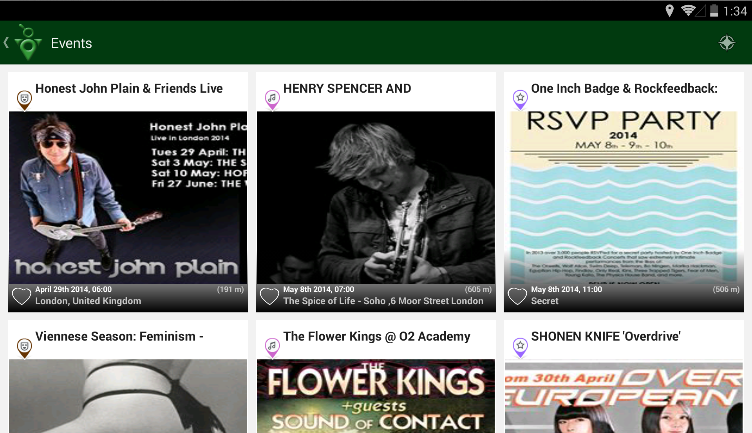Click the music note pin on Flower Kings
Image resolution: width=752 pixels, height=433 pixels.
click(x=272, y=348)
